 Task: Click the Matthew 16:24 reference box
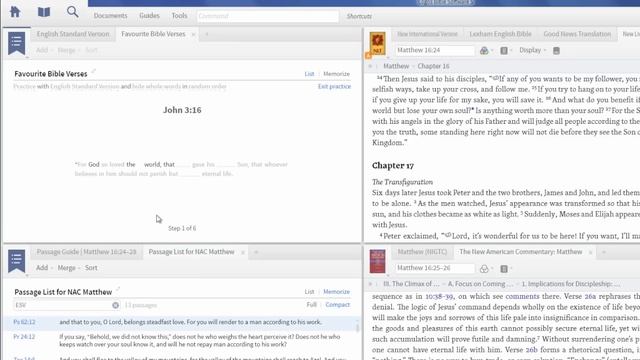click(x=435, y=50)
